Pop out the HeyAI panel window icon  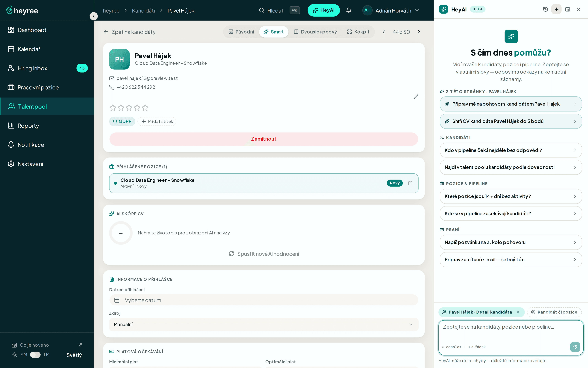568,10
